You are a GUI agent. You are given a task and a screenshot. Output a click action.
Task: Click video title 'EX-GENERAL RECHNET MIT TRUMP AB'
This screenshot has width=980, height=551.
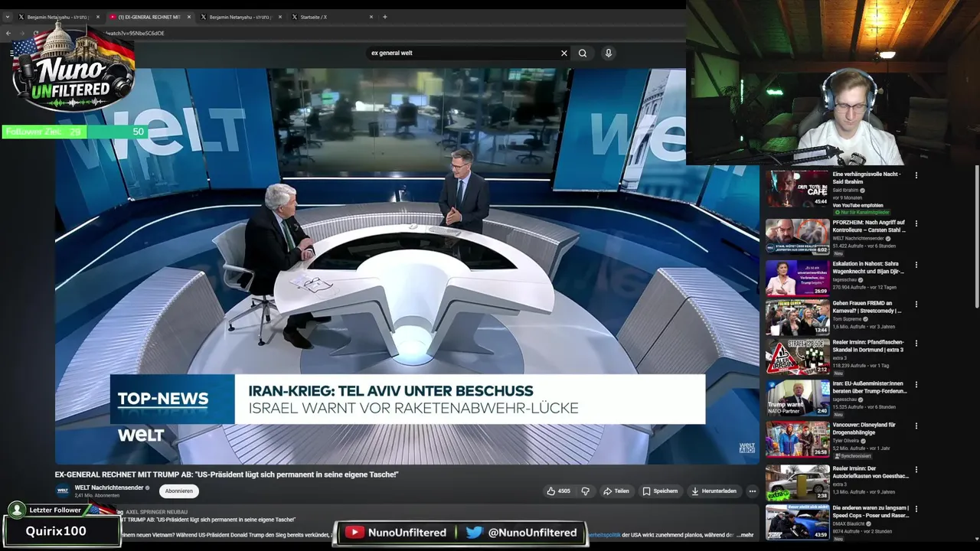click(x=227, y=475)
